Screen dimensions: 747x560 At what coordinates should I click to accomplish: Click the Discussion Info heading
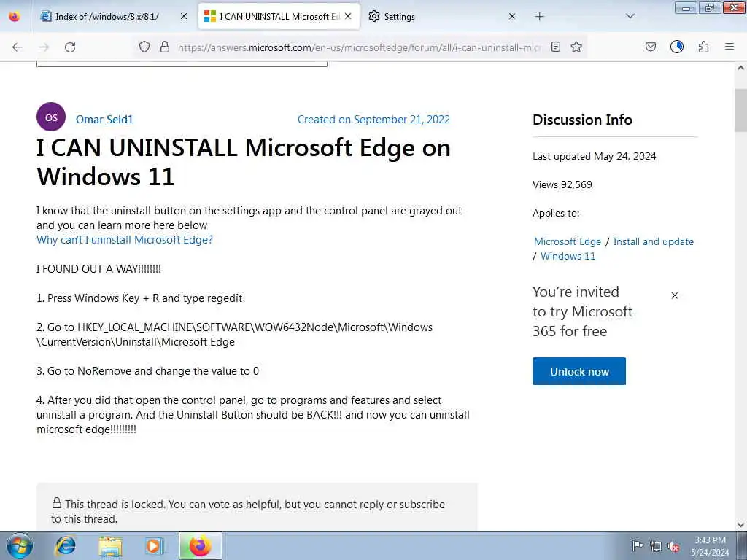pyautogui.click(x=582, y=120)
